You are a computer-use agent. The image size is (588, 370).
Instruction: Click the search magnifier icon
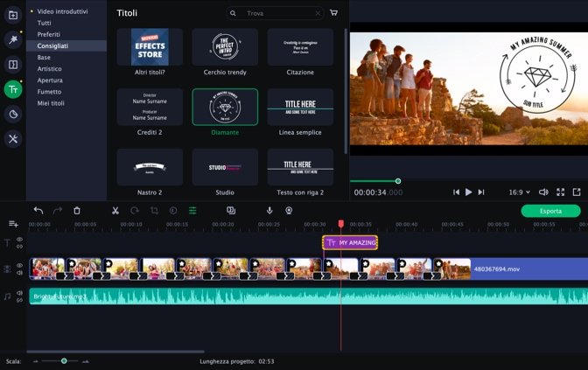click(x=233, y=13)
